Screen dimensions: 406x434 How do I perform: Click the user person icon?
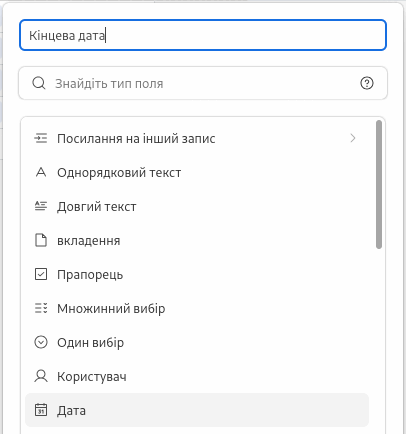pos(41,376)
